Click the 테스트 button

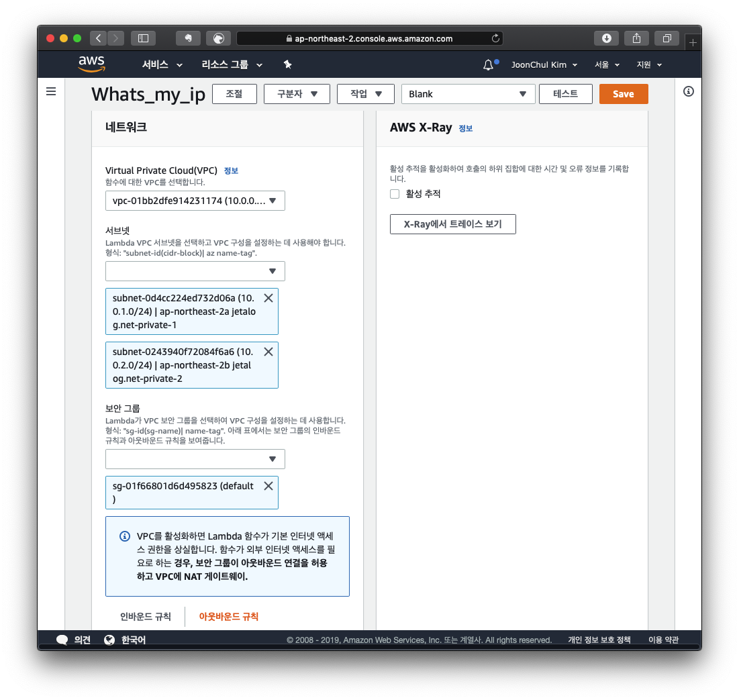click(566, 94)
